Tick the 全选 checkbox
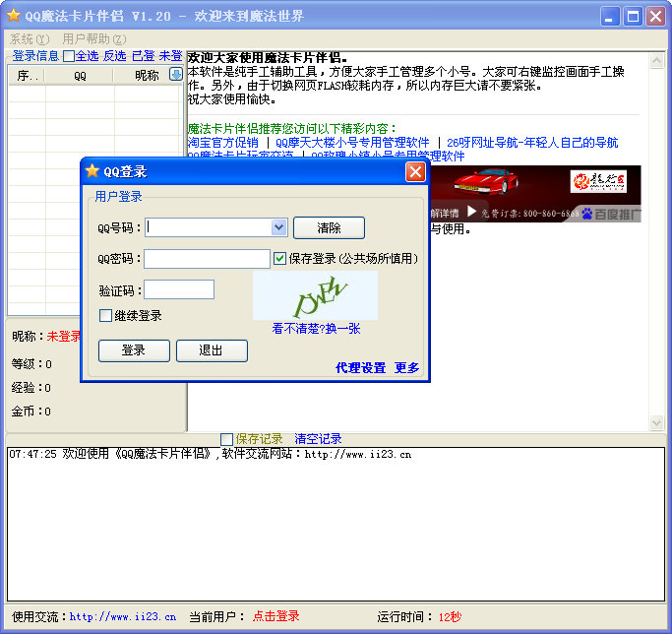Screen dimensions: 672x634 [69, 56]
